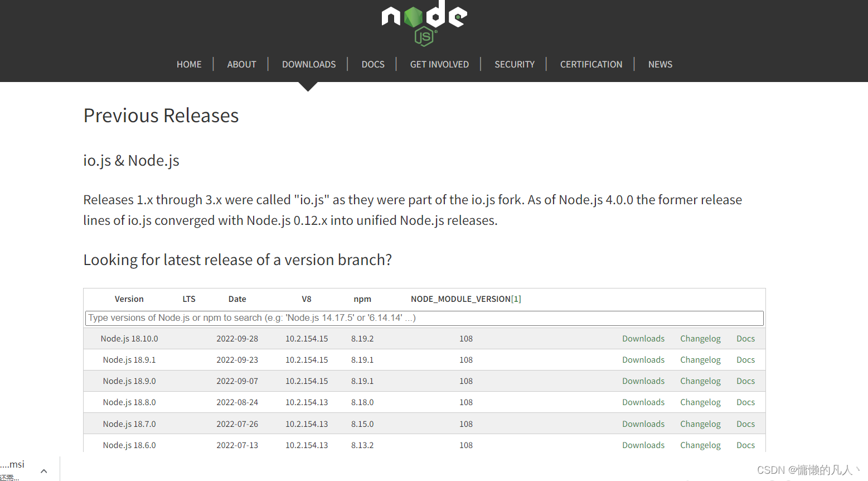The image size is (868, 481).
Task: Open the ABOUT page
Action: pyautogui.click(x=241, y=64)
